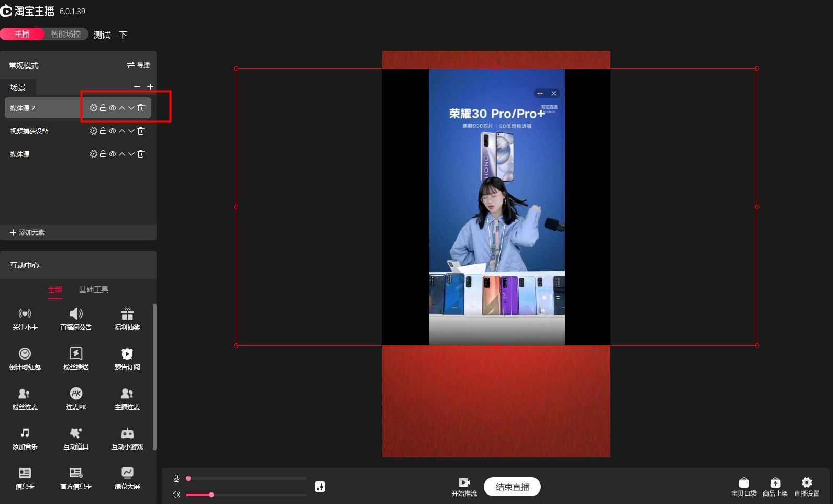The height and width of the screenshot is (504, 833).
Task: Open the 关注小卡 tool
Action: pyautogui.click(x=25, y=319)
